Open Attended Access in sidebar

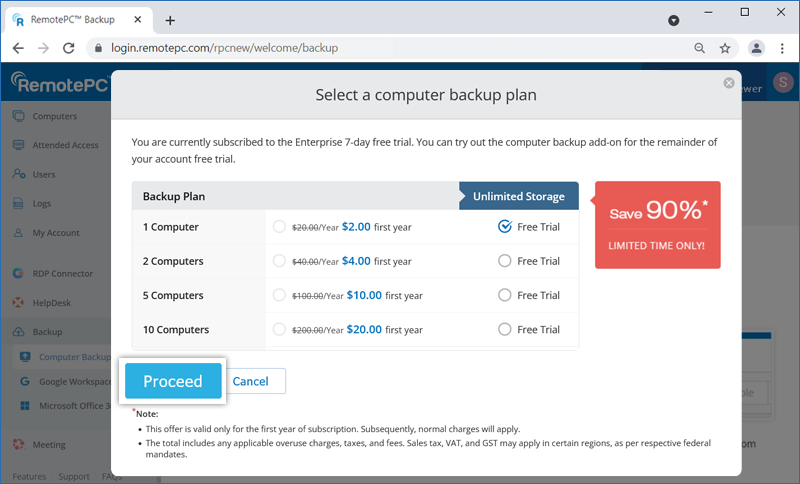(x=65, y=145)
